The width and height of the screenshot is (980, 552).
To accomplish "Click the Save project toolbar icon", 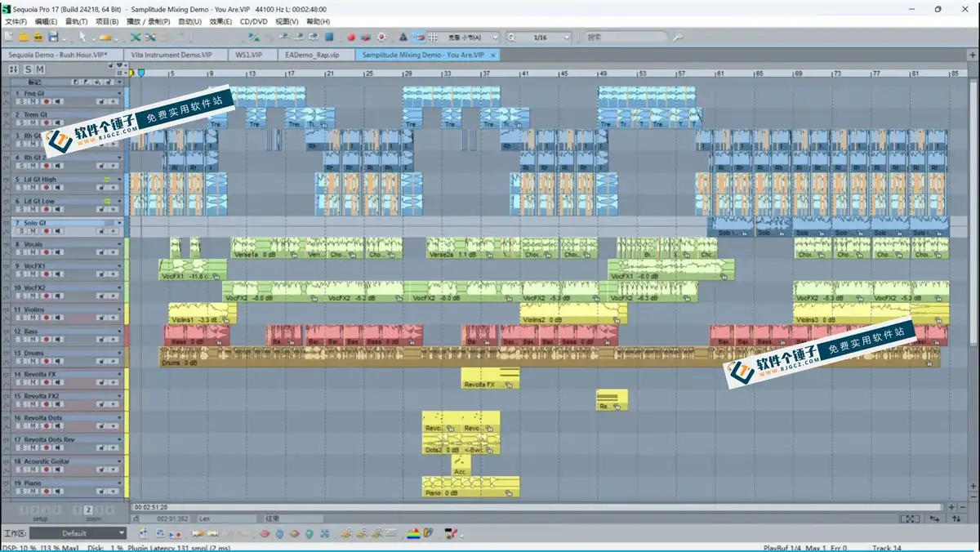I will (x=52, y=37).
